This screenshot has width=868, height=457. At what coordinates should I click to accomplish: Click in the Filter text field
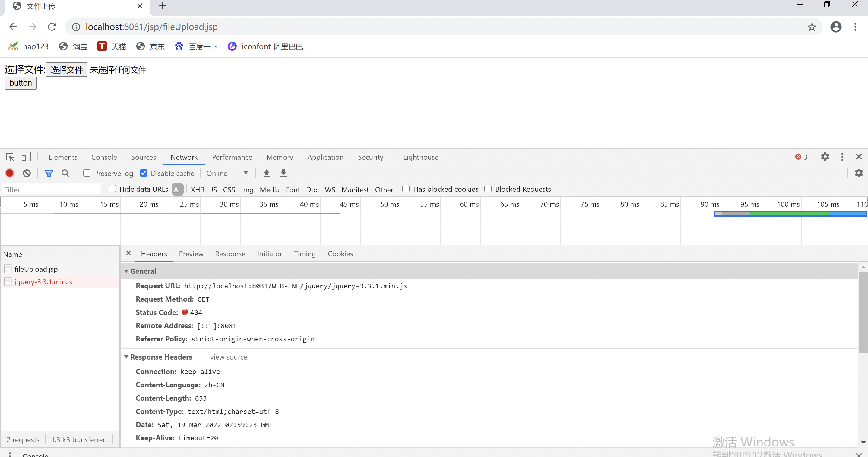51,190
